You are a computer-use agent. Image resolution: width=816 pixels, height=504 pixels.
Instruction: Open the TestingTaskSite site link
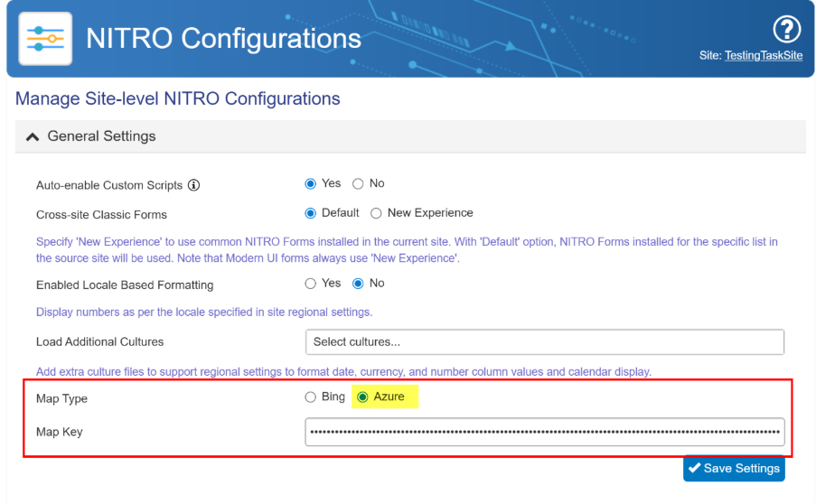pyautogui.click(x=764, y=56)
